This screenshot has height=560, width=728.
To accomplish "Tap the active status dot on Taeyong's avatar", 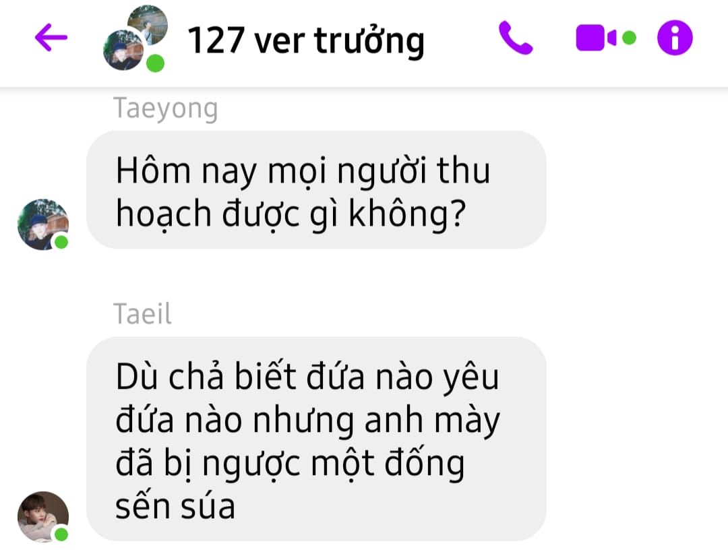I will point(61,242).
